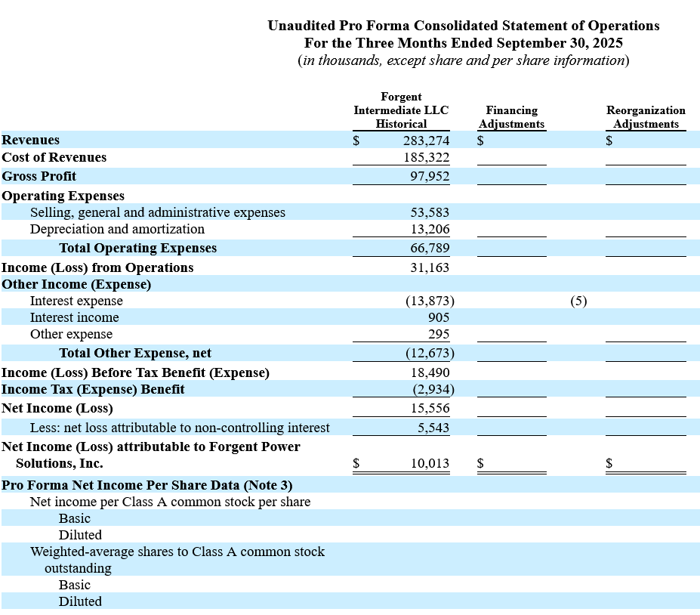Select Diluted under net income per share
Image resolution: width=700 pixels, height=615 pixels.
coord(80,535)
